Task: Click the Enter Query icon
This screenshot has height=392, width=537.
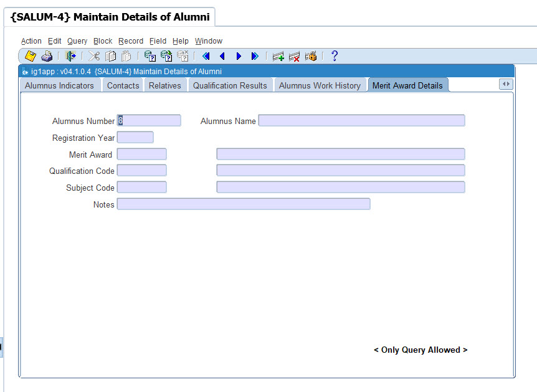Action: click(150, 57)
